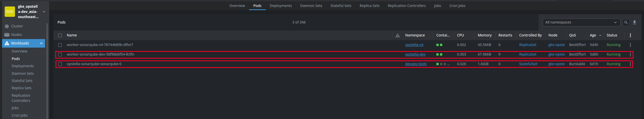Screen dimensions: 644x119
Task: Click the warning triangle column header
Action: pyautogui.click(x=397, y=35)
